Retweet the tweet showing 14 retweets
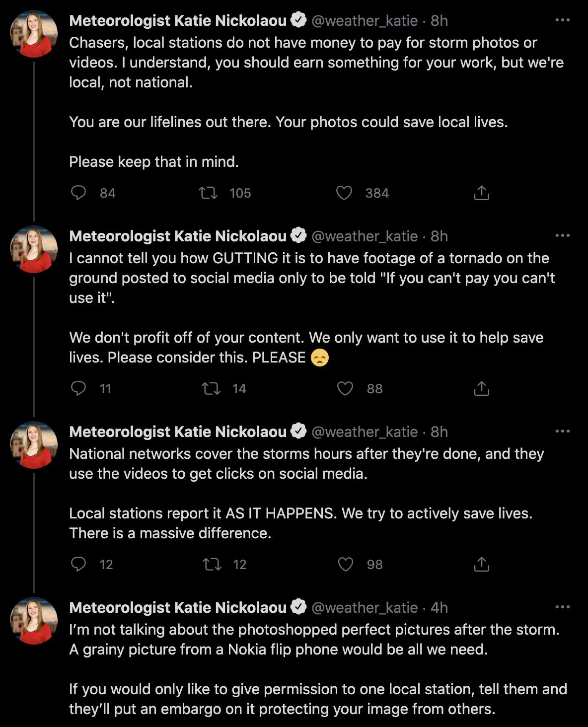 [211, 388]
